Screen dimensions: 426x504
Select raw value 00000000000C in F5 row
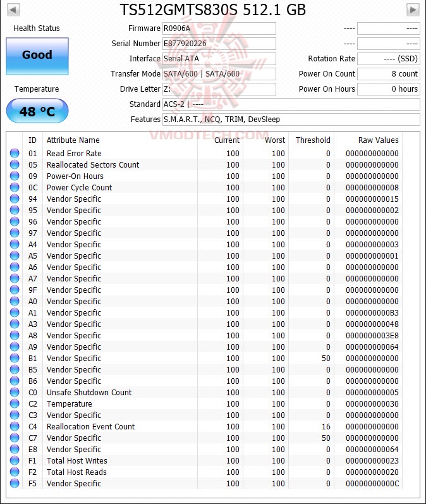(x=372, y=483)
